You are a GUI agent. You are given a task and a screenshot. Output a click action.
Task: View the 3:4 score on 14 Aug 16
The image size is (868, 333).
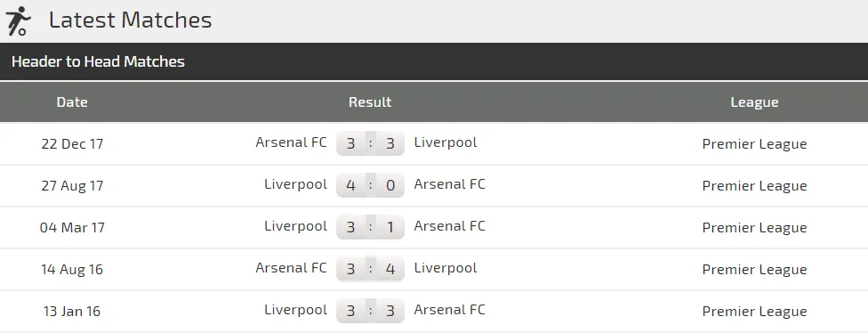click(x=370, y=269)
